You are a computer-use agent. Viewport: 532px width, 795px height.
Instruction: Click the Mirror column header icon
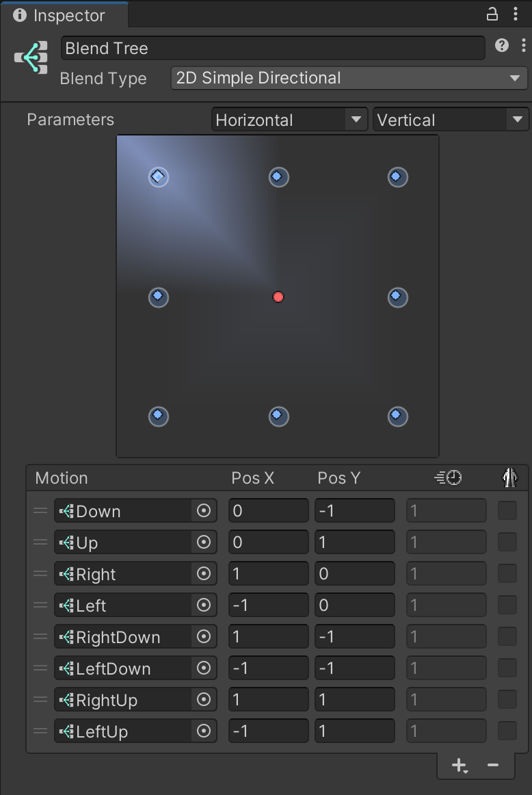coord(509,478)
